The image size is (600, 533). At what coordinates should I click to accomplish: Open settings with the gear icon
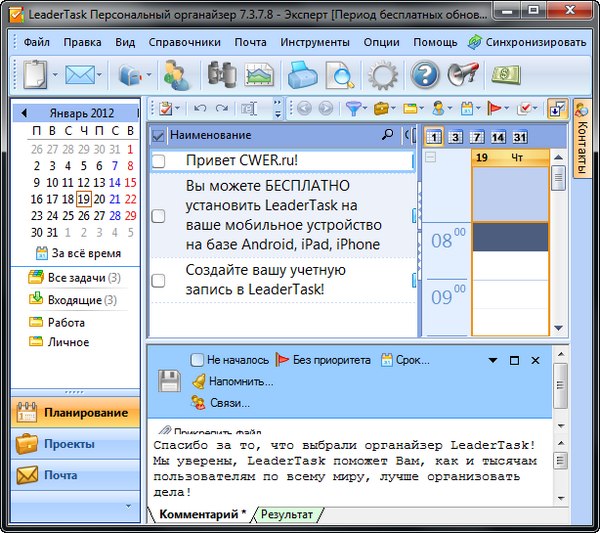[382, 75]
